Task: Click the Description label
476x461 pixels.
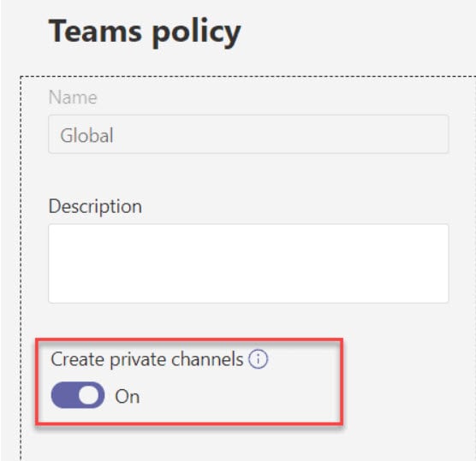Action: tap(95, 207)
